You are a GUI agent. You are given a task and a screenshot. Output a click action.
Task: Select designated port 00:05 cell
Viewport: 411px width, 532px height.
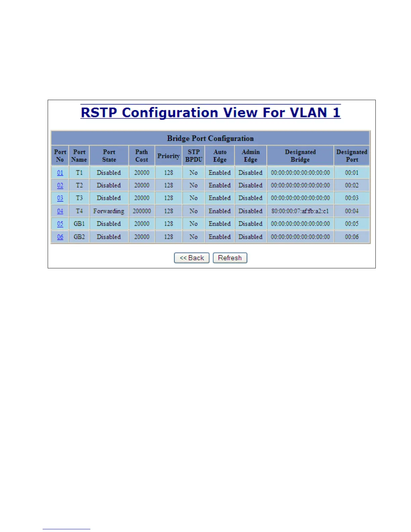[x=352, y=224]
